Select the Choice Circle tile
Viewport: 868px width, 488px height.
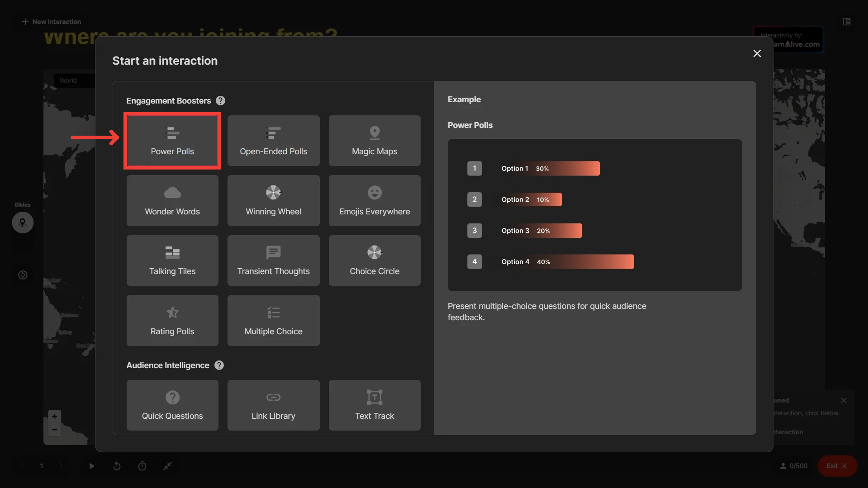click(x=375, y=261)
